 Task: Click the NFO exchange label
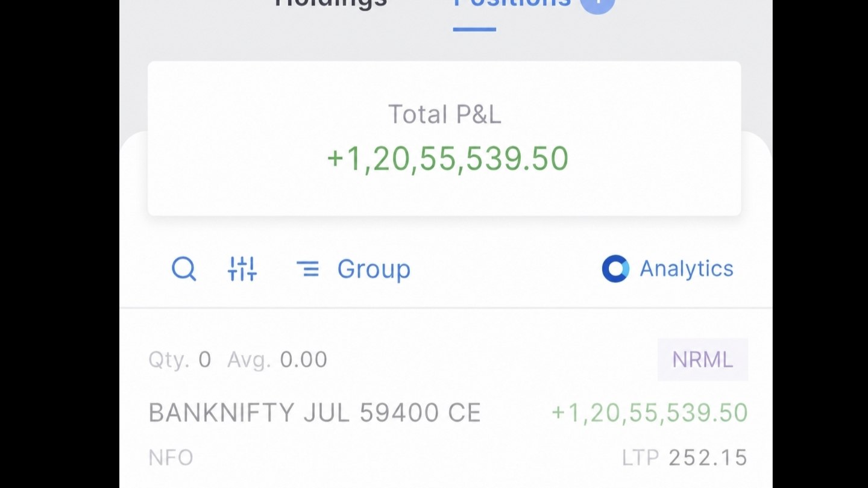(171, 458)
